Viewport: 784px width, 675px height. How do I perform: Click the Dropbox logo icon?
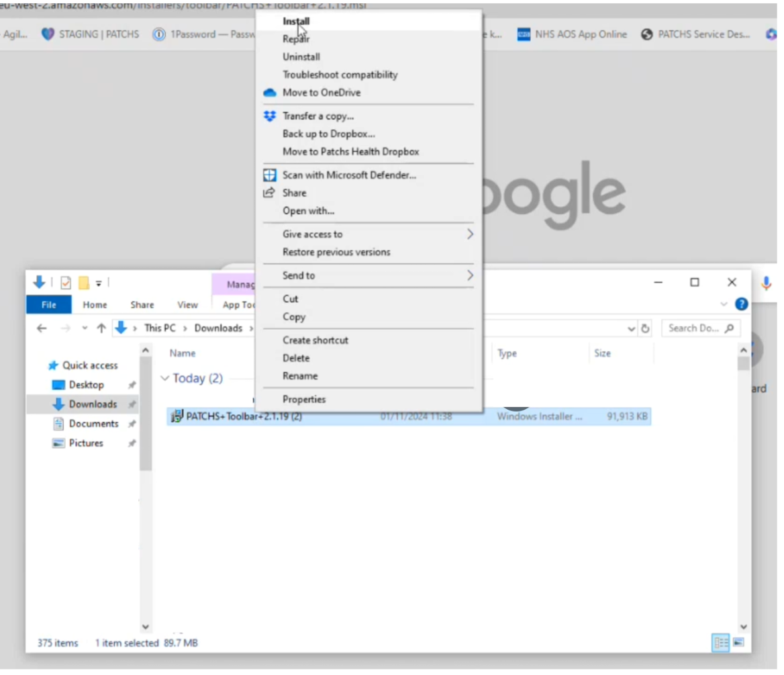tap(270, 116)
